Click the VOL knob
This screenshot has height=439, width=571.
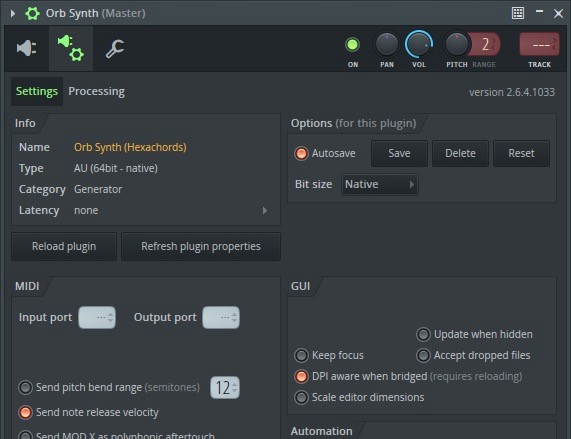(419, 44)
